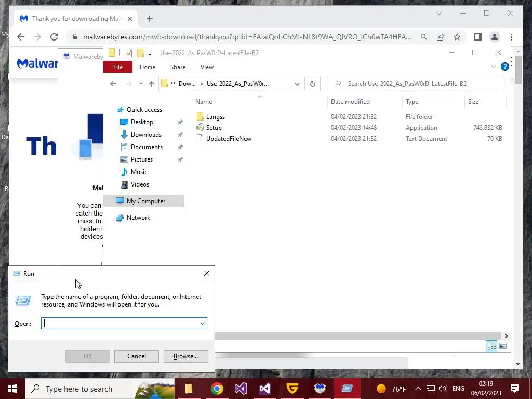Open the volume control in tray

[443, 389]
